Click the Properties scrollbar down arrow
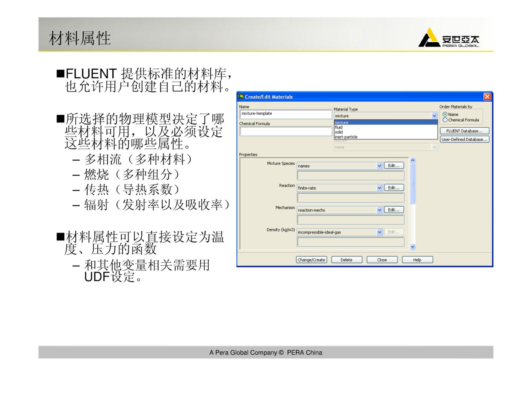 (413, 247)
